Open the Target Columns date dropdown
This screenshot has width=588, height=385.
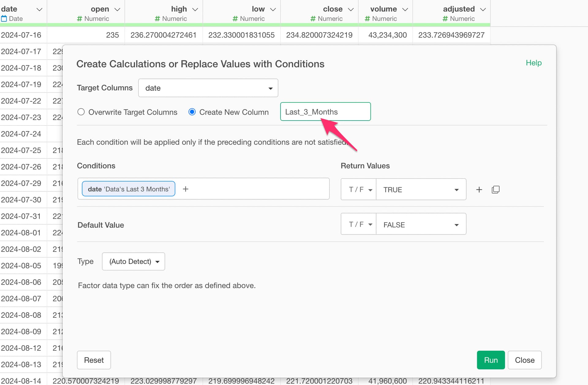(x=208, y=88)
